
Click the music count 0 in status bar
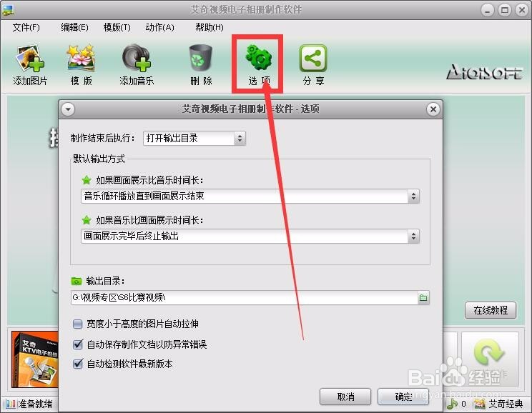pos(463,404)
